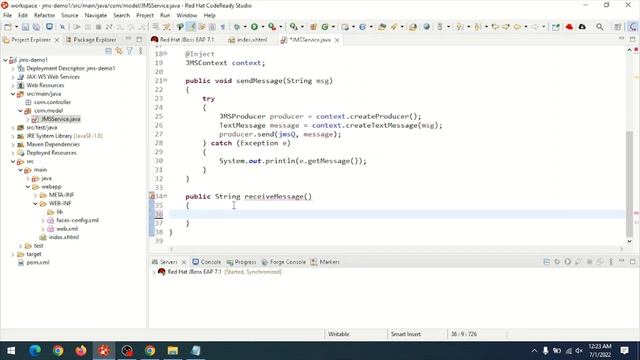
Task: Click the New file toolbar icon
Action: (x=8, y=27)
